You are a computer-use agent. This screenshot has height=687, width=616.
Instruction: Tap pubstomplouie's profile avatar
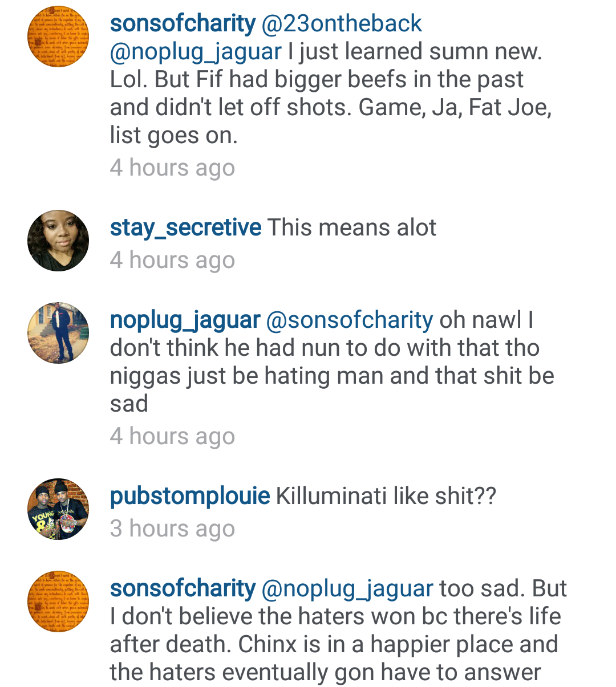coord(58,509)
